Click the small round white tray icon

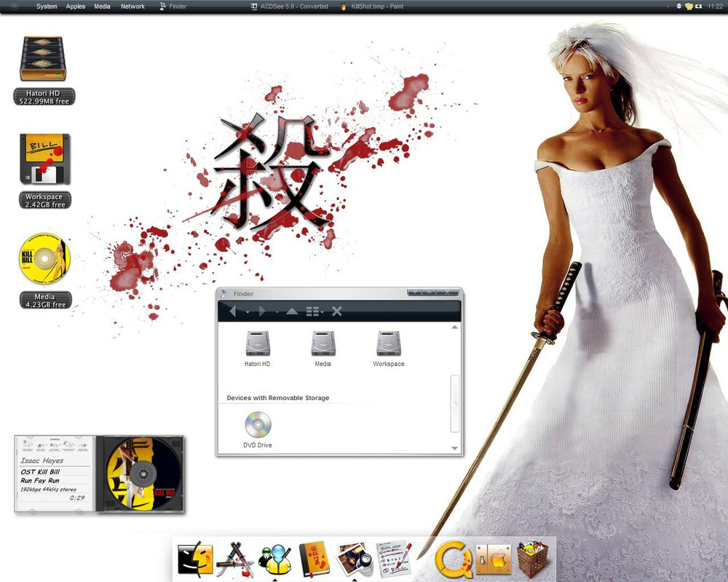pos(678,7)
